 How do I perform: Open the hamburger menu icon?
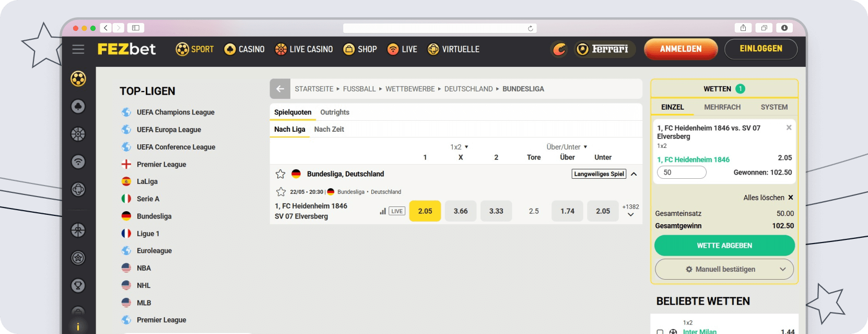point(78,49)
